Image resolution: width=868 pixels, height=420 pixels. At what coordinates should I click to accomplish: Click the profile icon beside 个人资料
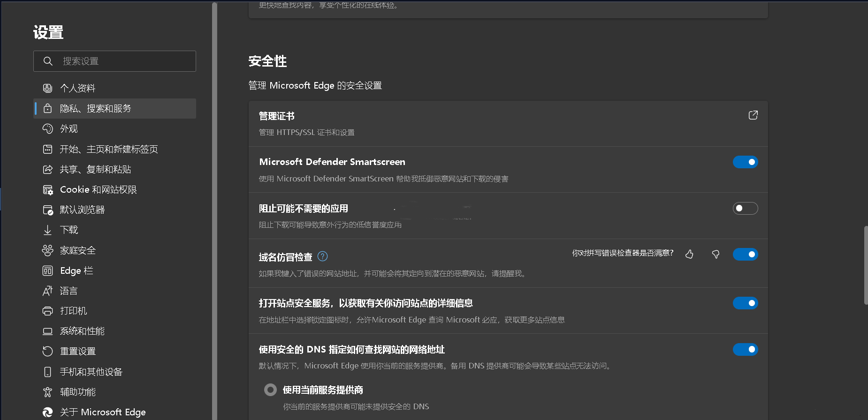(47, 88)
